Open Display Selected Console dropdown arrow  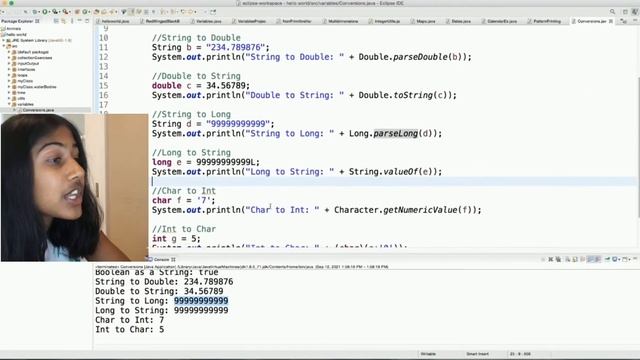point(619,259)
